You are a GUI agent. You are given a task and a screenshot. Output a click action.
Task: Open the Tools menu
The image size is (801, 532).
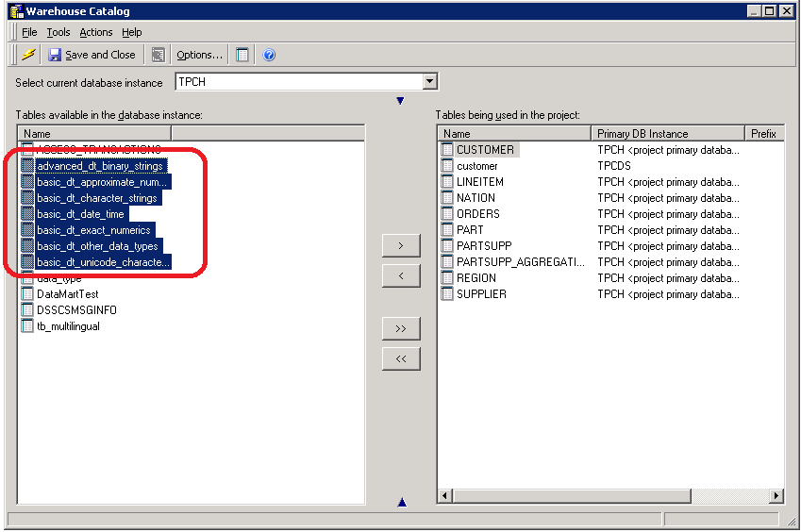click(58, 32)
